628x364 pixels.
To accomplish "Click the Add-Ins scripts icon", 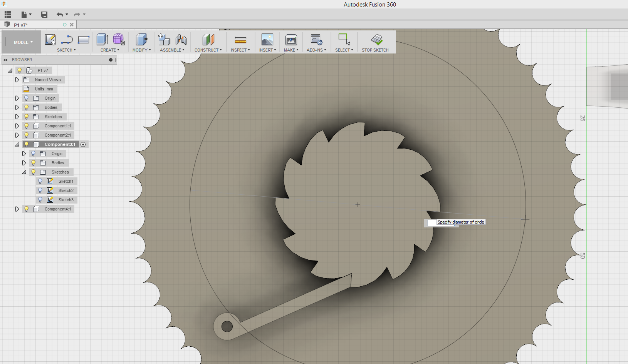I will click(x=316, y=40).
